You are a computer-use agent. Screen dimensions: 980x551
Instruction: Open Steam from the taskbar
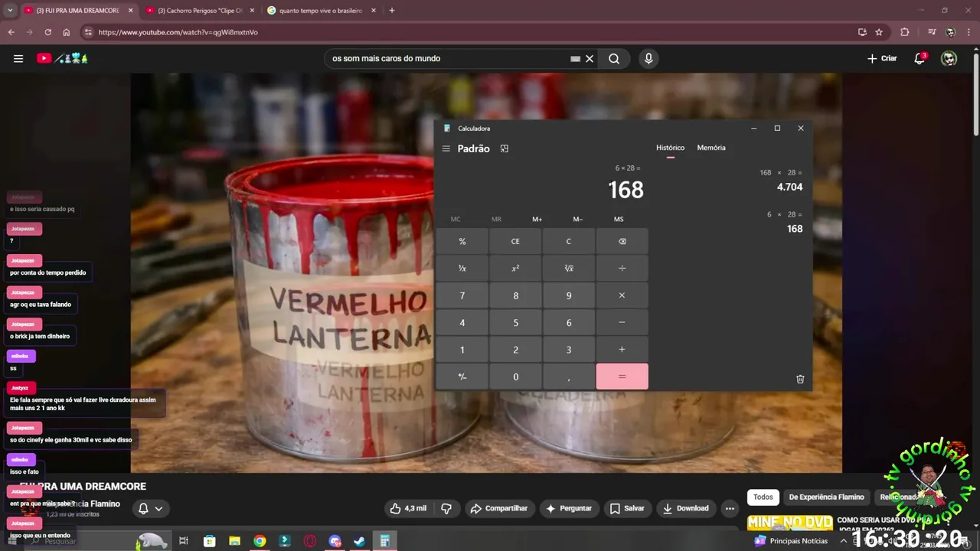(x=359, y=541)
